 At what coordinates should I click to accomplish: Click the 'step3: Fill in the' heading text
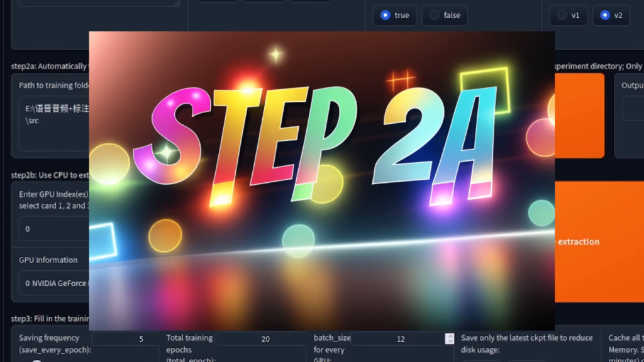coord(50,319)
